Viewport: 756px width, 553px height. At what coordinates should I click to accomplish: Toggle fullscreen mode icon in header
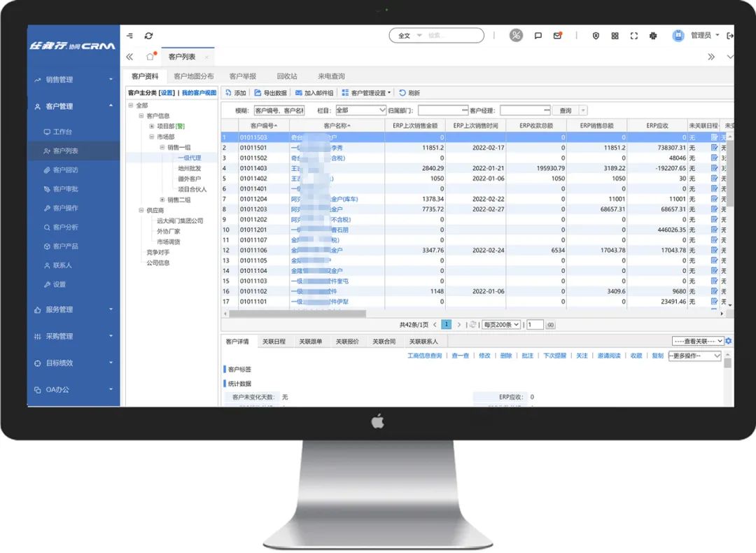[x=634, y=36]
